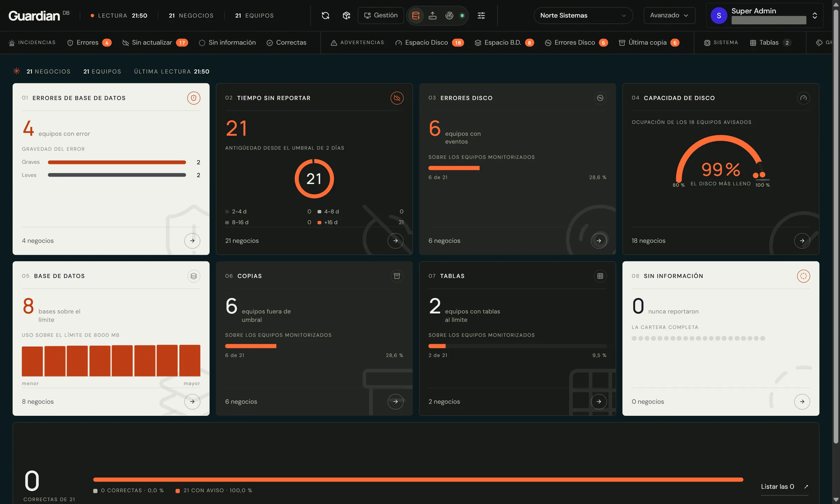
Task: Open arrow on Copias card
Action: (395, 401)
